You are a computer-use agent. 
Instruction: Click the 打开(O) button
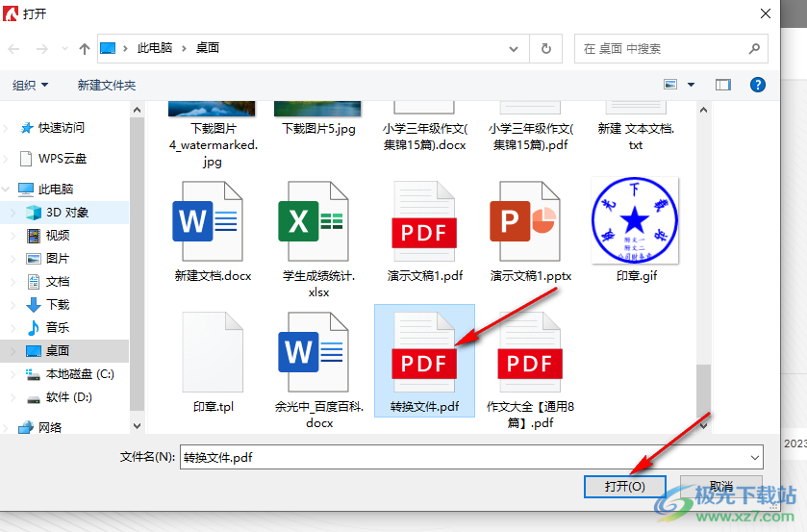(x=624, y=487)
